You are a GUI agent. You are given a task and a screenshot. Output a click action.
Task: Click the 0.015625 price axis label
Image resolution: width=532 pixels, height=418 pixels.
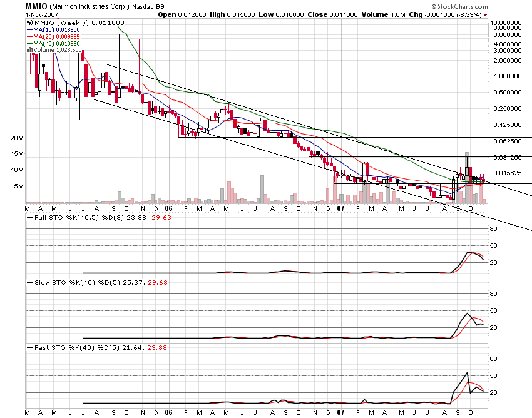point(507,173)
